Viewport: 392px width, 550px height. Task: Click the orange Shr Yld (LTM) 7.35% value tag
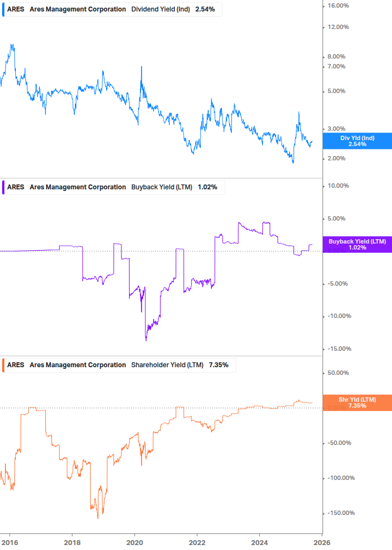pos(358,403)
